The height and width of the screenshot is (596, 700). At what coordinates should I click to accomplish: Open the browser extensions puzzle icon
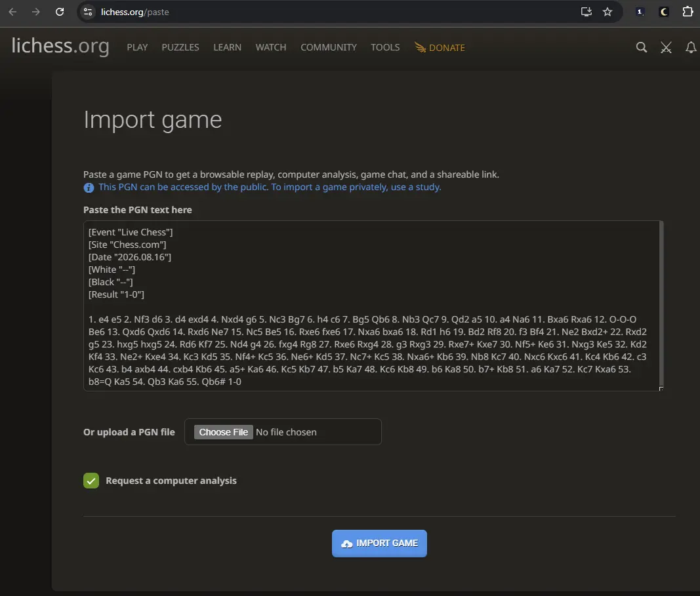(688, 12)
